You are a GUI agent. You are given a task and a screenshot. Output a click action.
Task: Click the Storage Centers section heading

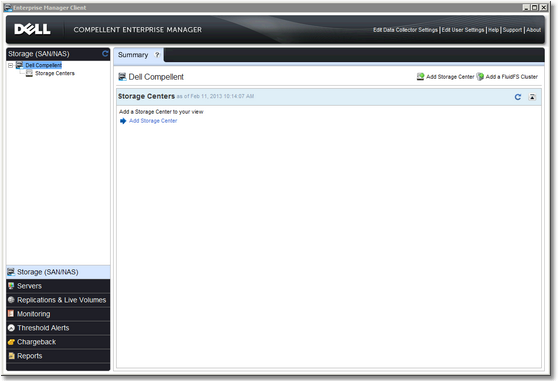tap(146, 96)
